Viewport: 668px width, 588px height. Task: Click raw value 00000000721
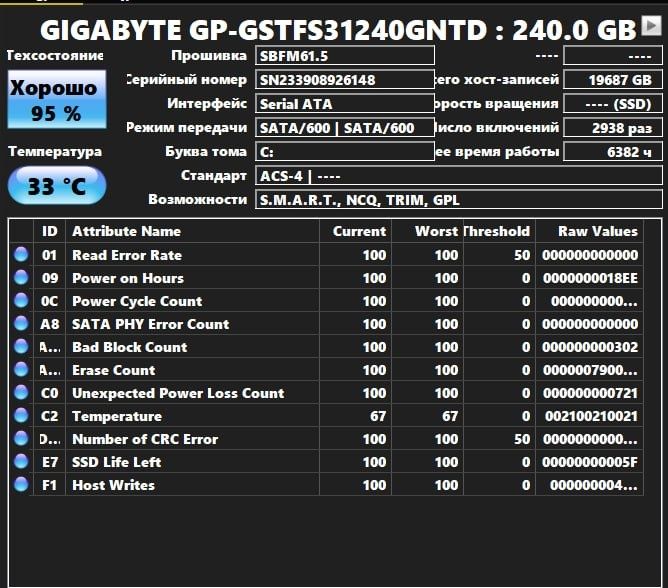coord(590,393)
